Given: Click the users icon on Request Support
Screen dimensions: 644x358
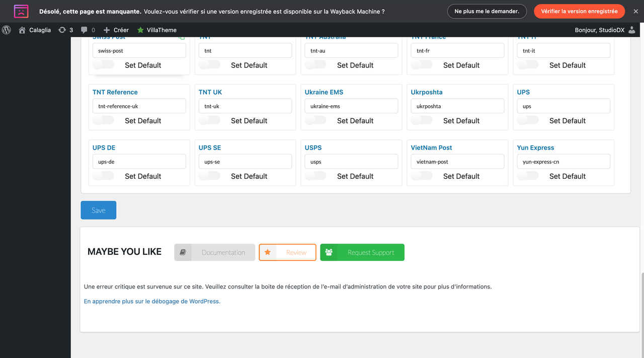Looking at the screenshot, I should point(329,252).
